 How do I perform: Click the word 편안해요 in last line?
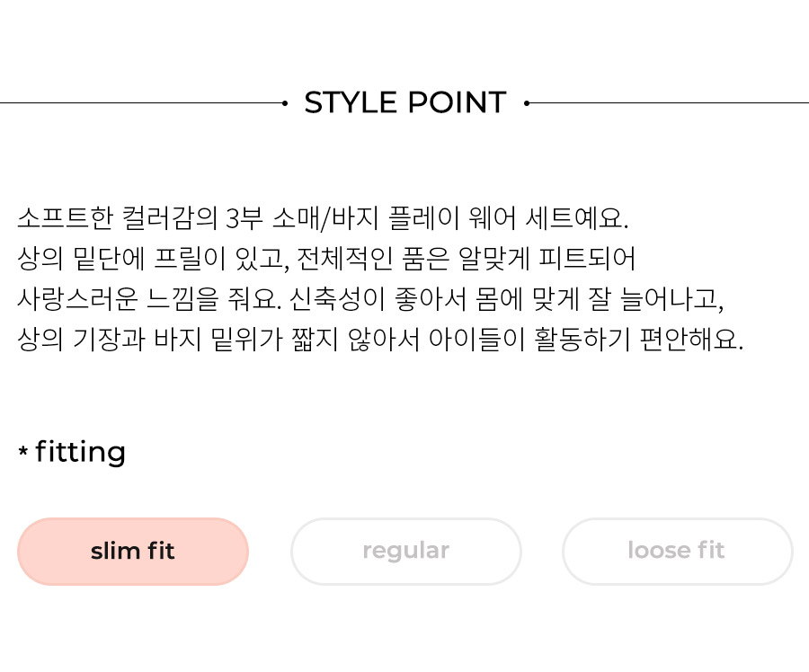[x=691, y=340]
